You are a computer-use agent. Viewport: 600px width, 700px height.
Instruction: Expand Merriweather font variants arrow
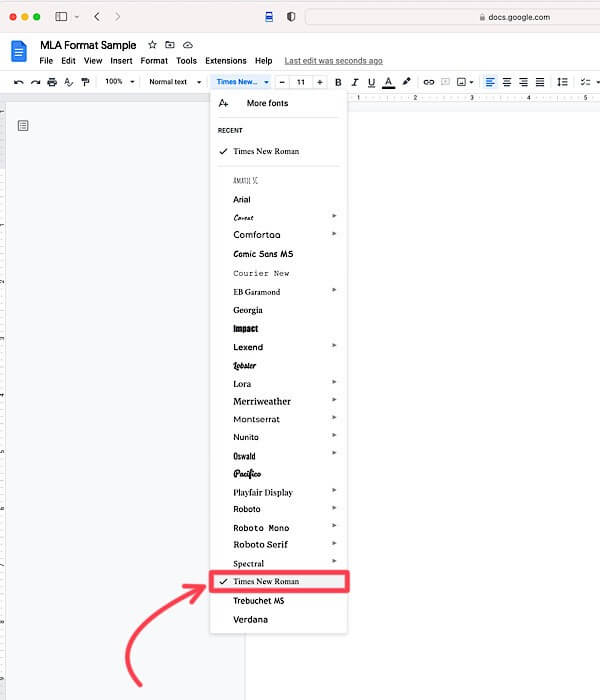point(334,400)
